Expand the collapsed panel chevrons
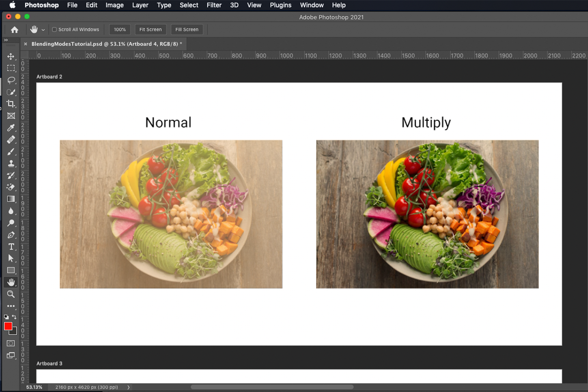 [x=6, y=40]
